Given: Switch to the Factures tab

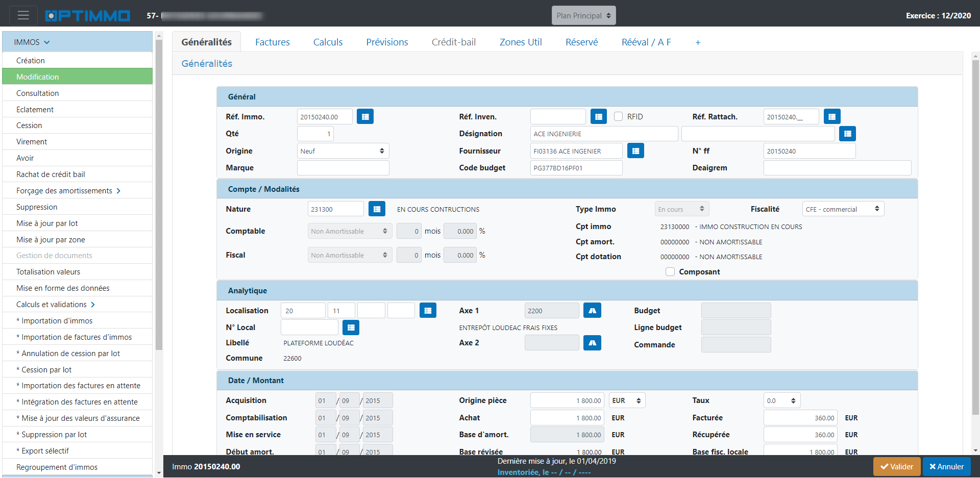Looking at the screenshot, I should click(x=272, y=42).
